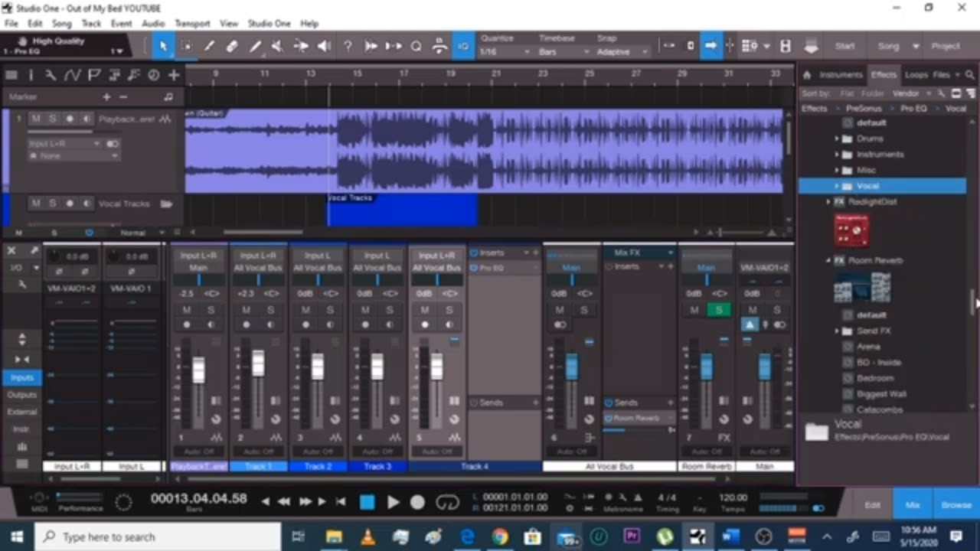
Task: Open the Event menu
Action: coord(121,24)
